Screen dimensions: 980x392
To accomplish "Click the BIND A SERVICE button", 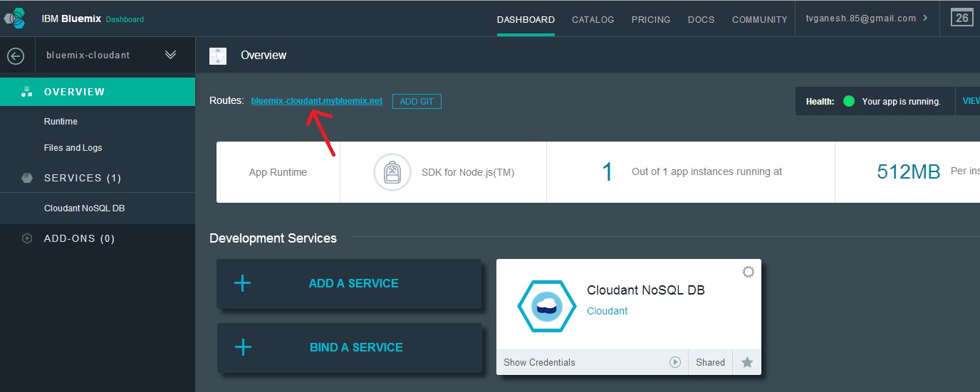I will [349, 347].
